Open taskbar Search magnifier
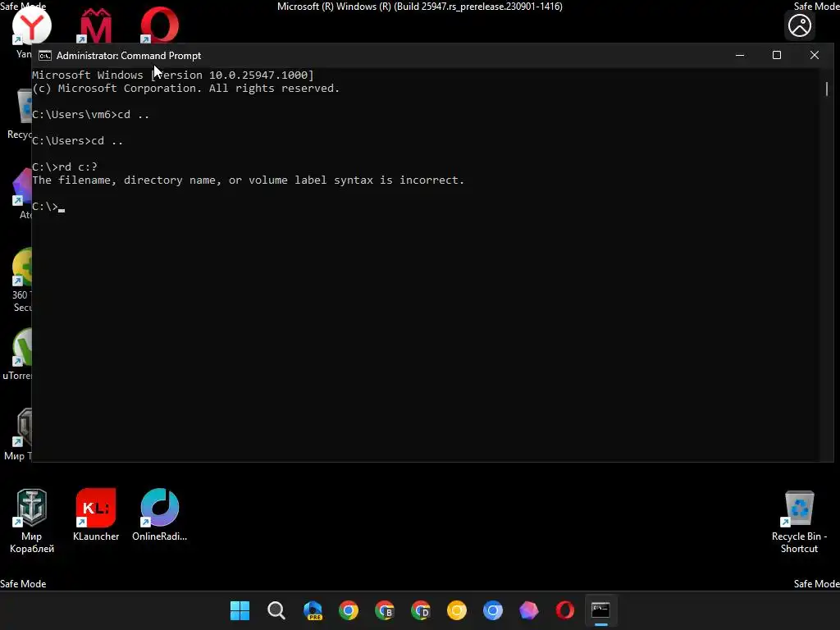The width and height of the screenshot is (840, 630). (276, 610)
